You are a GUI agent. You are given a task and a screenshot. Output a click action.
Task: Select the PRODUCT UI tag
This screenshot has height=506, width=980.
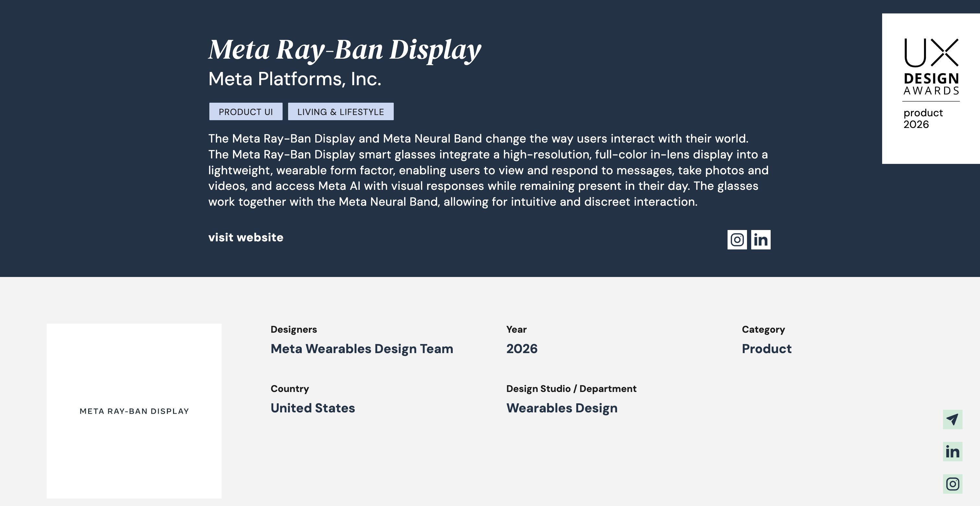(246, 112)
